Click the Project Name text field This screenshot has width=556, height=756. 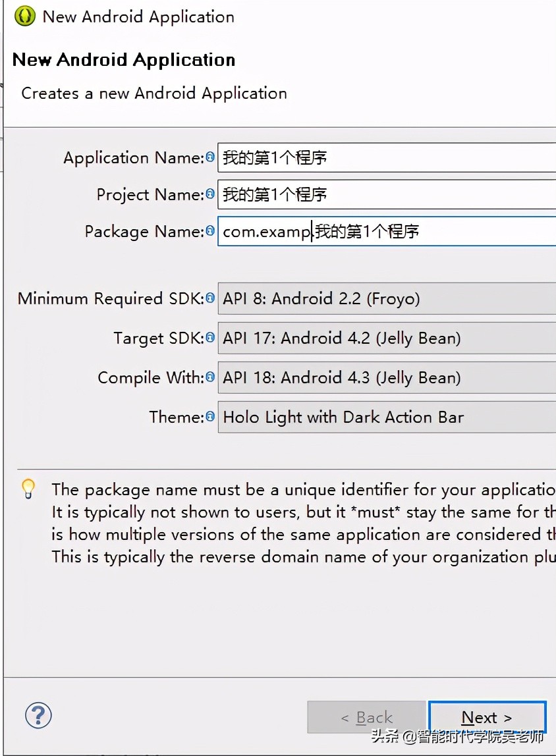(387, 194)
